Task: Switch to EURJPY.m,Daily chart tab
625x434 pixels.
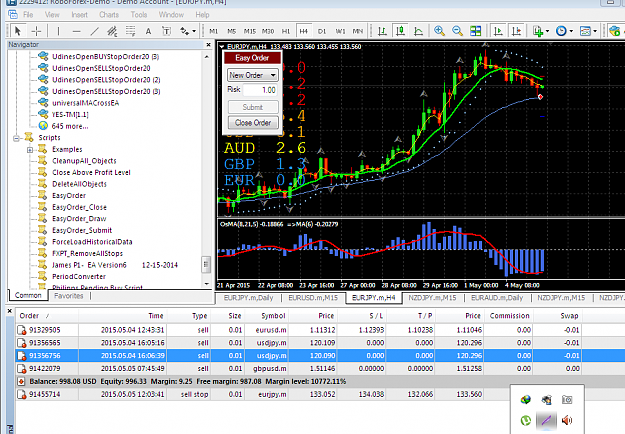Action: (248, 298)
